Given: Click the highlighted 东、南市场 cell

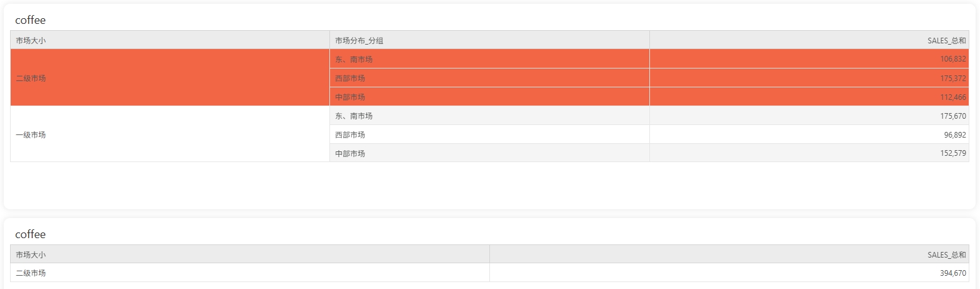Looking at the screenshot, I should tap(354, 59).
